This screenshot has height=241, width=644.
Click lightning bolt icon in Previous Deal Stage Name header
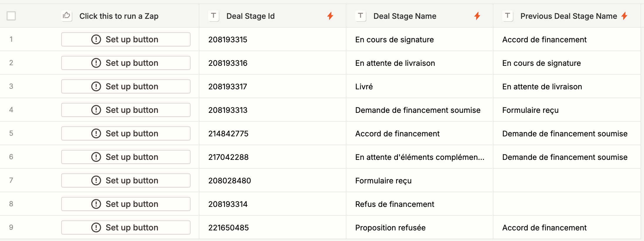pyautogui.click(x=624, y=16)
